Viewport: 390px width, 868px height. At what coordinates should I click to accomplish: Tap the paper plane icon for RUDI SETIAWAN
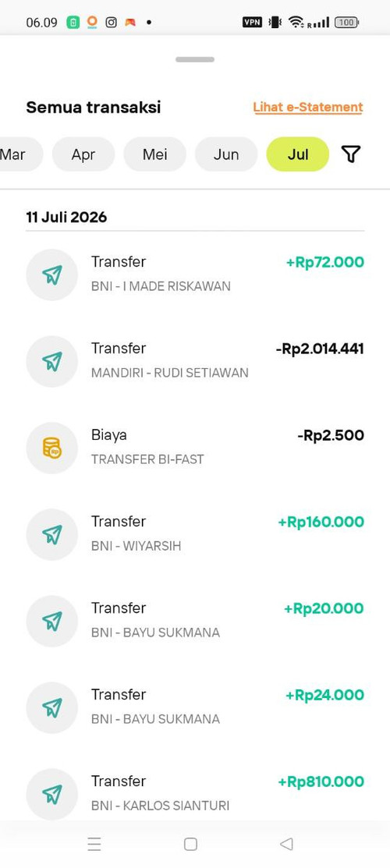pyautogui.click(x=52, y=362)
